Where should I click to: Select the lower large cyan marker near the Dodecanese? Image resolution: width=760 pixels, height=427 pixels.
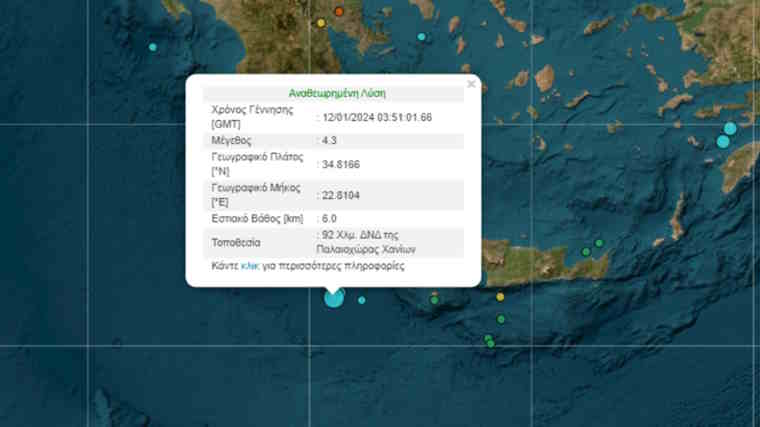tap(723, 142)
